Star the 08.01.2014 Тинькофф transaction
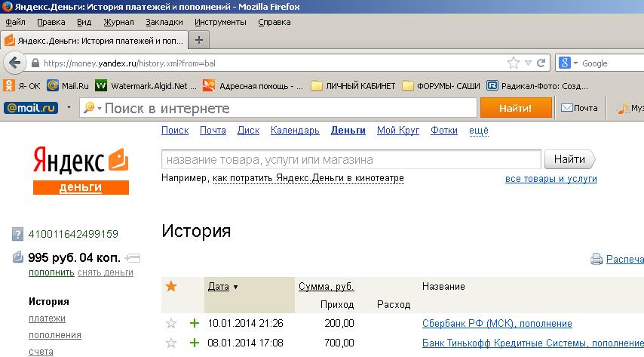Viewport: 644px width, 357px height. 171,343
